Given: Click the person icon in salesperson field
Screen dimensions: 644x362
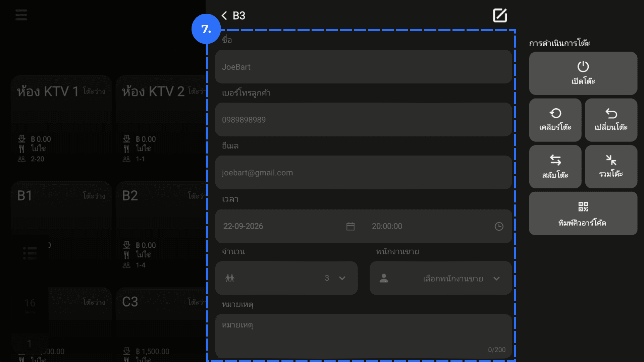Looking at the screenshot, I should (x=384, y=278).
